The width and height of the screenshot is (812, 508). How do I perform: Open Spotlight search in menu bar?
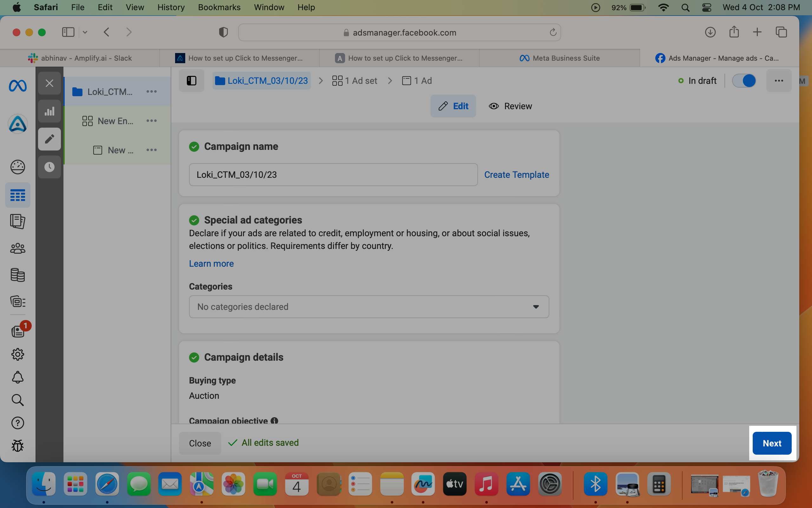click(685, 7)
